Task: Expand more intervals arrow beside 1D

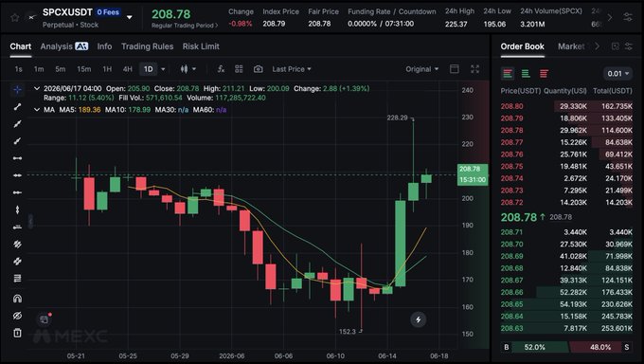Action: click(x=163, y=69)
